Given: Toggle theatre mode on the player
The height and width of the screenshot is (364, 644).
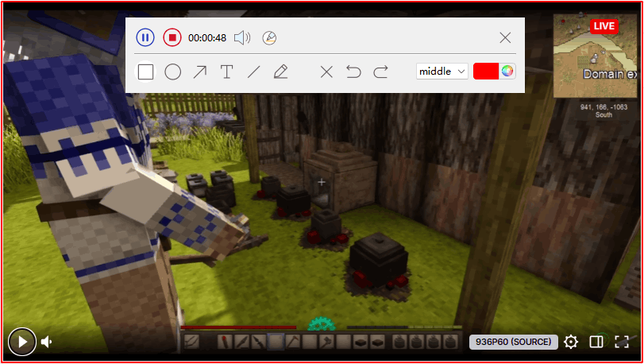Looking at the screenshot, I should [x=596, y=342].
